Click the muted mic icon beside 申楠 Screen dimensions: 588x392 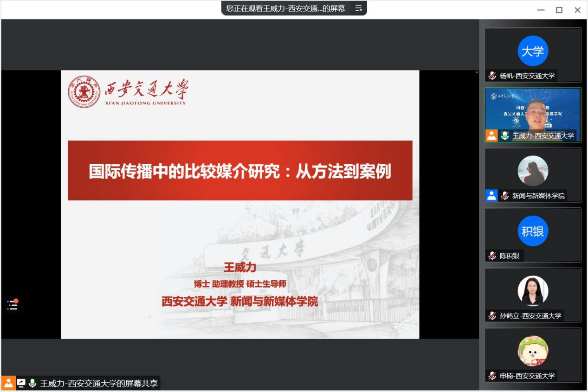(x=492, y=376)
